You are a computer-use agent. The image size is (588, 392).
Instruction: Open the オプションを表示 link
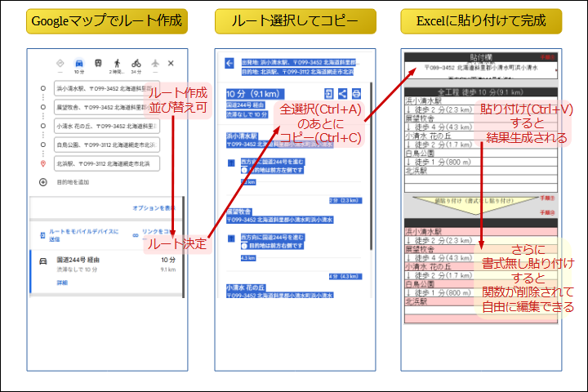coord(154,207)
